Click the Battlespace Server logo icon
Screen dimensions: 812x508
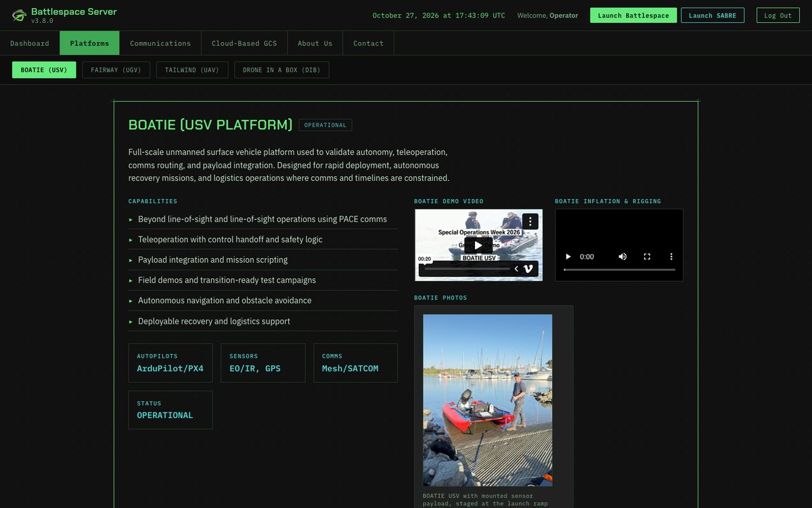(19, 15)
